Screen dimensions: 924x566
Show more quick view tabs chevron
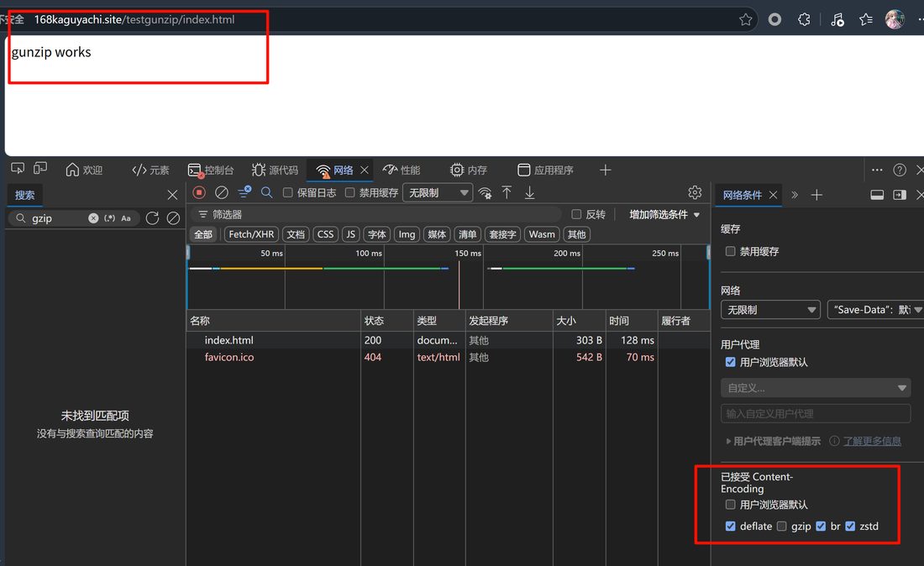795,195
